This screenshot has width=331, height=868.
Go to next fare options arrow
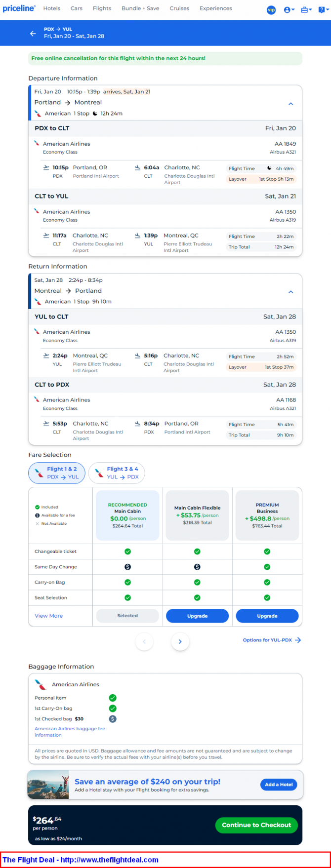pyautogui.click(x=180, y=641)
